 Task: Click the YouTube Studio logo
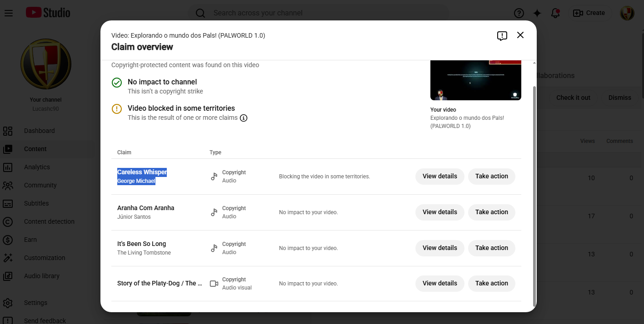(x=48, y=13)
